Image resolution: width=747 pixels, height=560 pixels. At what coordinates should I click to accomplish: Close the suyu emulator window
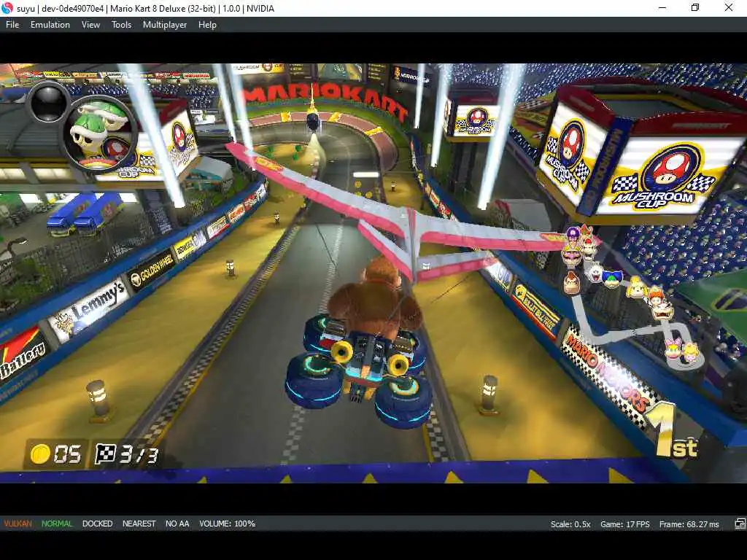tap(729, 7)
